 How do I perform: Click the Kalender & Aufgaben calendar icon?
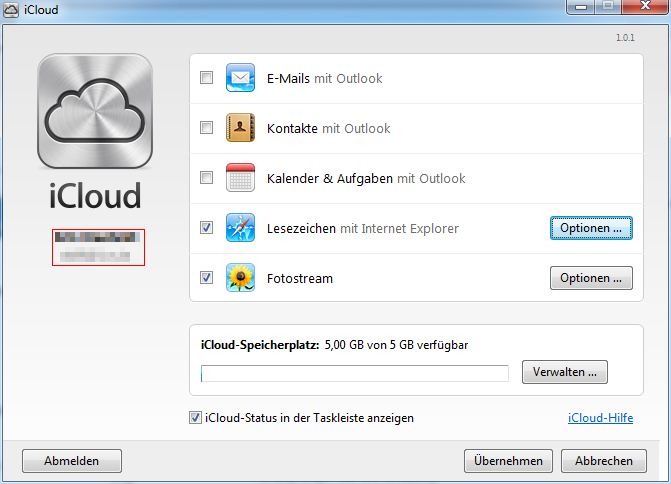coord(241,178)
